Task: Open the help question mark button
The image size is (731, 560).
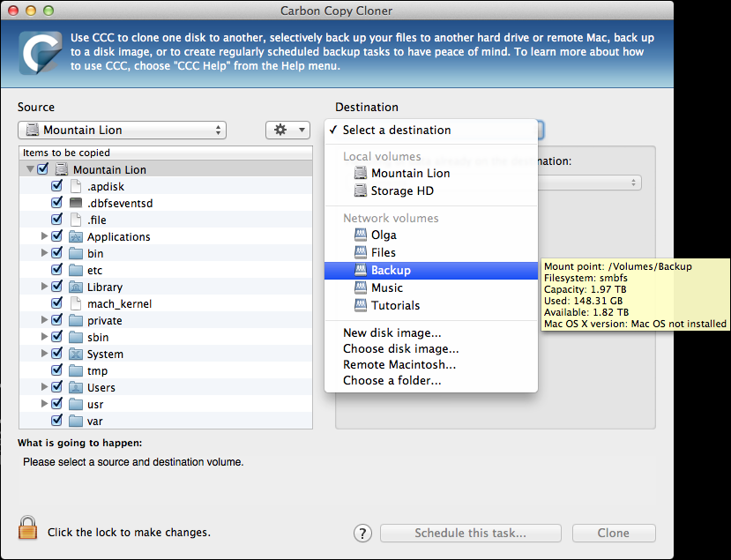Action: click(x=362, y=533)
